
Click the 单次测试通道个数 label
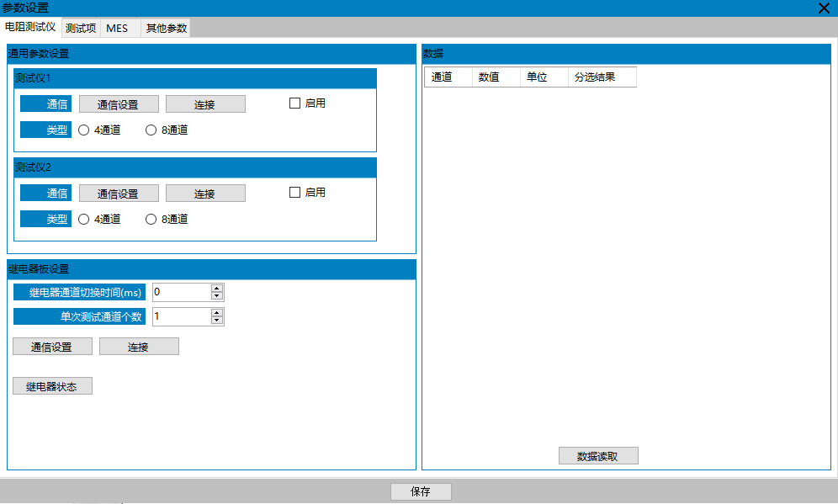click(x=80, y=317)
